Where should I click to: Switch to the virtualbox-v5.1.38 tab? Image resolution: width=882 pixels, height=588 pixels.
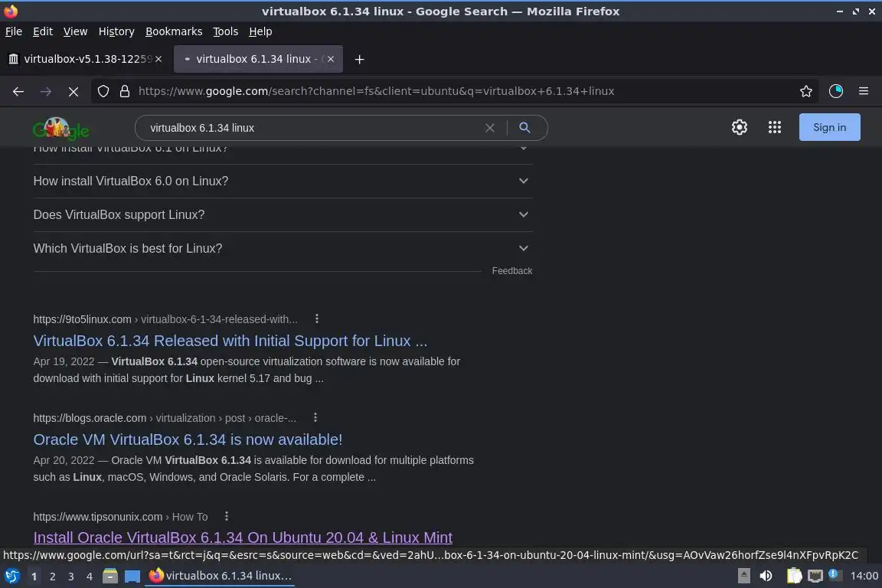84,59
